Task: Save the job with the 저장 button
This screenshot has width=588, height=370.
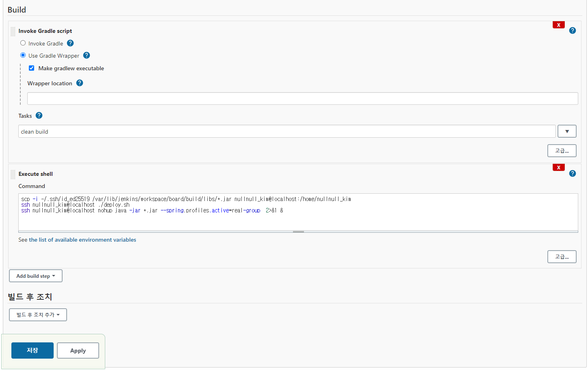Action: pos(33,351)
